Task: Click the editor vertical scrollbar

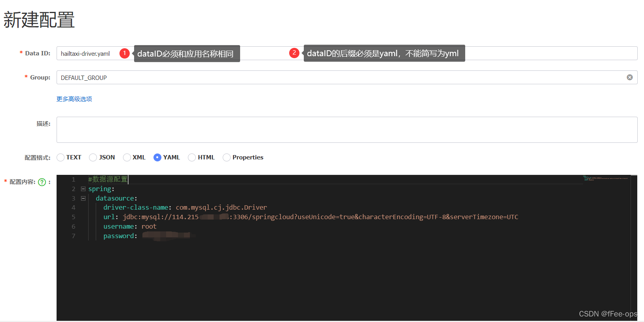Action: pos(634,248)
